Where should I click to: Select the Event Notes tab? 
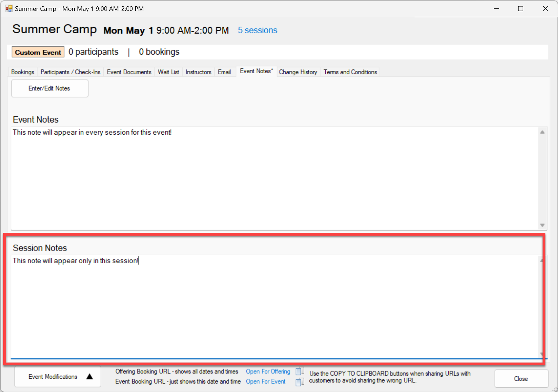point(257,71)
